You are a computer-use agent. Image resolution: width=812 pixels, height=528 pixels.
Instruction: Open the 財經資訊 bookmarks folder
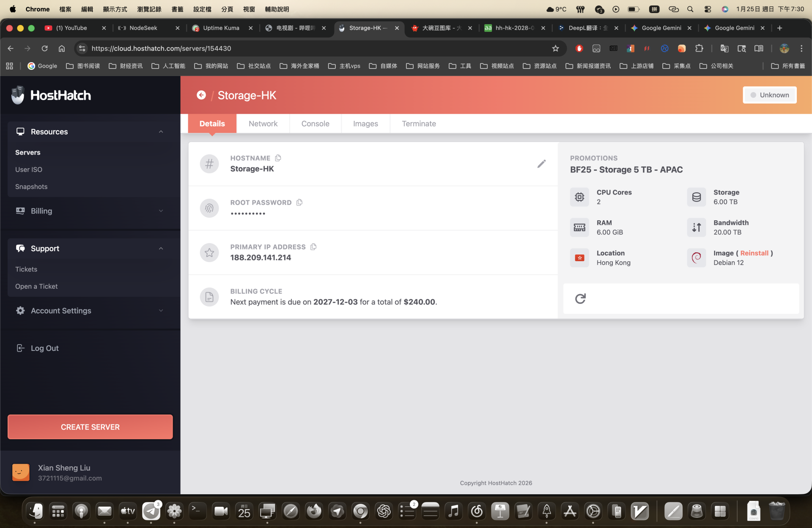[x=126, y=66]
